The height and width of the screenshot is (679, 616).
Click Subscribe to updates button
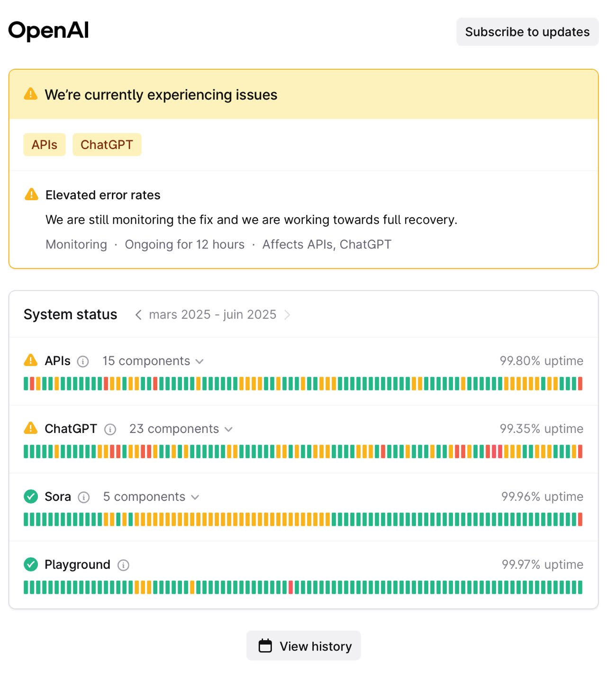[527, 32]
